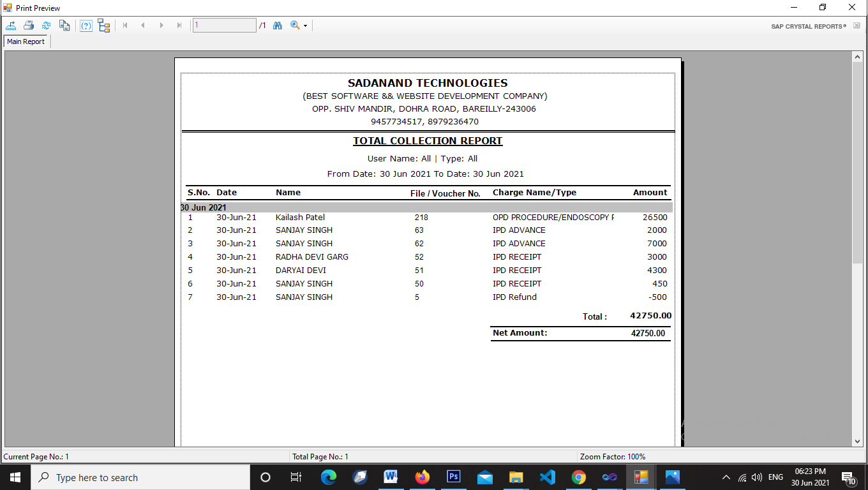Click the Export Report toolbar icon
The image size is (868, 490).
(11, 26)
